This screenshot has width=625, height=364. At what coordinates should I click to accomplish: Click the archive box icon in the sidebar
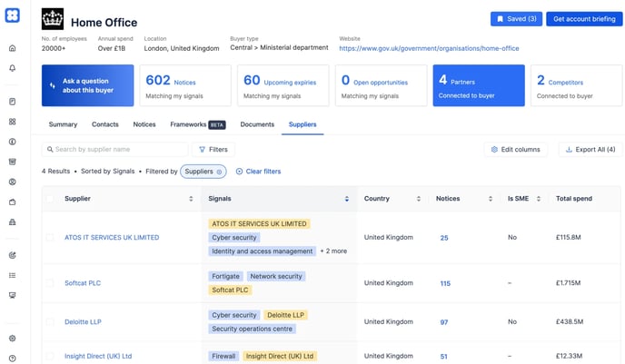tap(13, 162)
